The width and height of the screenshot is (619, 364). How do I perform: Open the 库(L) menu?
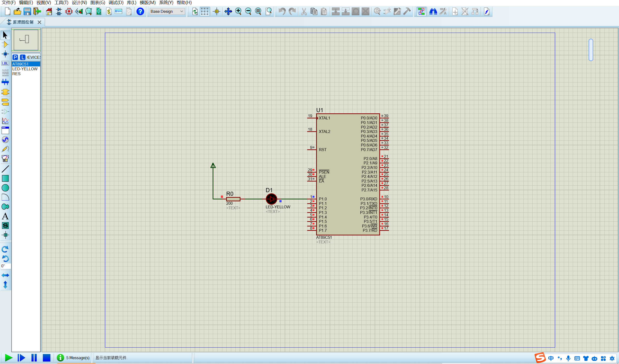pyautogui.click(x=132, y=2)
